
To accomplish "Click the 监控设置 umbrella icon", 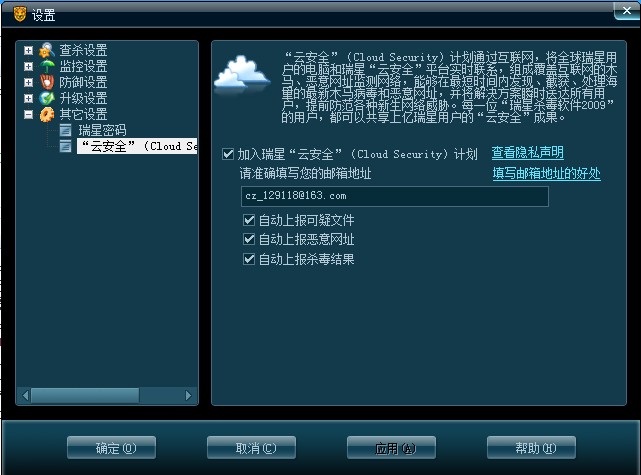I will coord(47,66).
